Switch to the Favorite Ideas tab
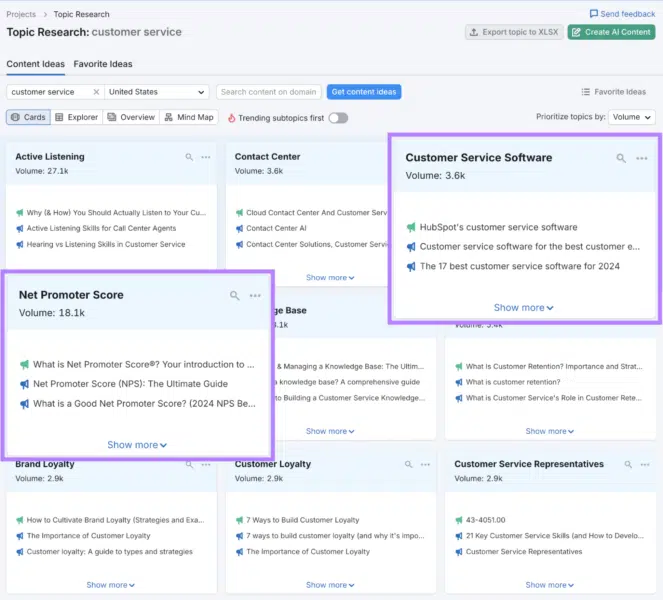 [103, 64]
